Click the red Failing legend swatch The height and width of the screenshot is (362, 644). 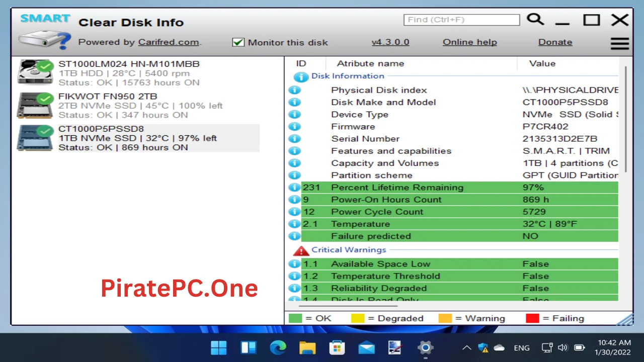532,318
